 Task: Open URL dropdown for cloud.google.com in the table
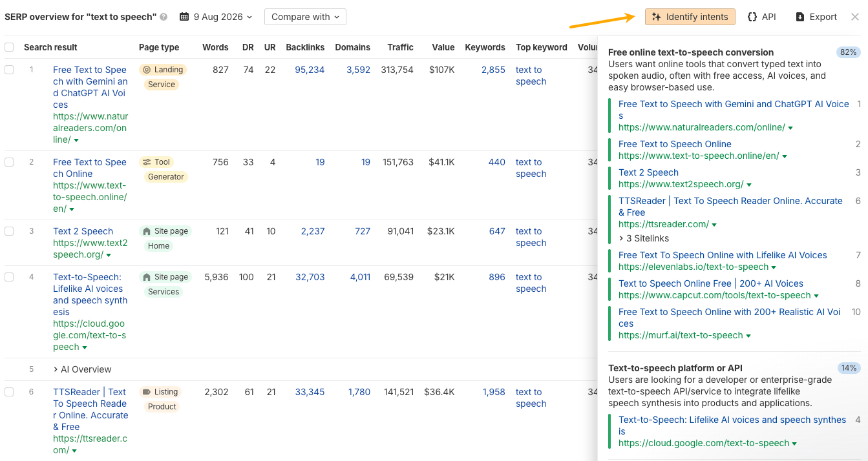tap(85, 347)
